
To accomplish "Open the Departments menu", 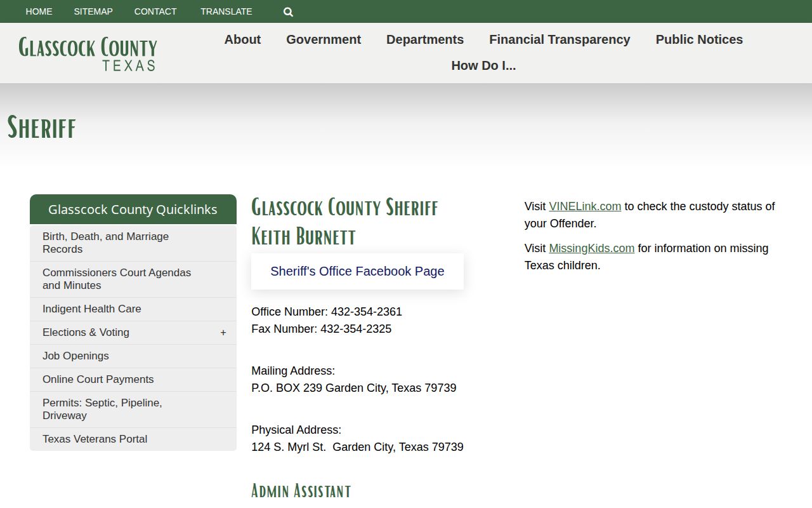I will pyautogui.click(x=425, y=39).
